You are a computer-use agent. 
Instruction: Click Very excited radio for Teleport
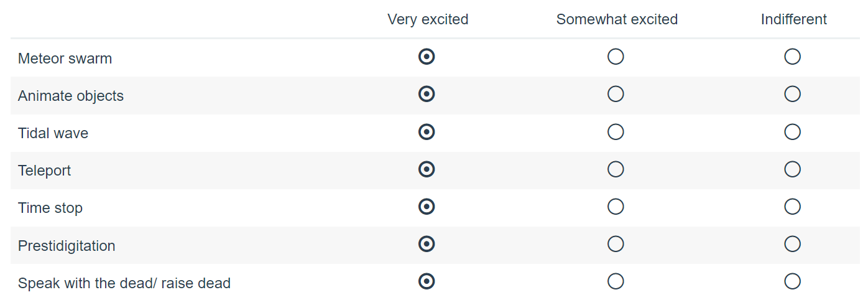tap(427, 169)
